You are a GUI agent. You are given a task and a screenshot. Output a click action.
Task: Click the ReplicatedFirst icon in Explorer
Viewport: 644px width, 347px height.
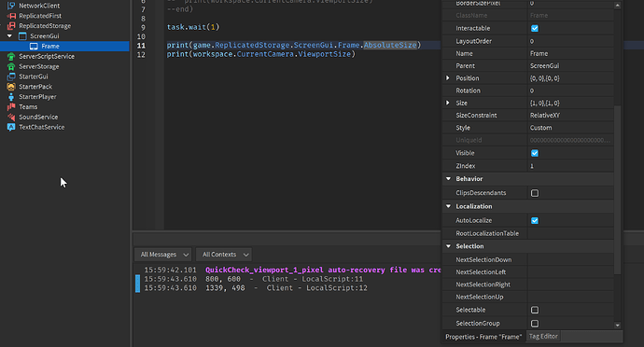pyautogui.click(x=11, y=16)
